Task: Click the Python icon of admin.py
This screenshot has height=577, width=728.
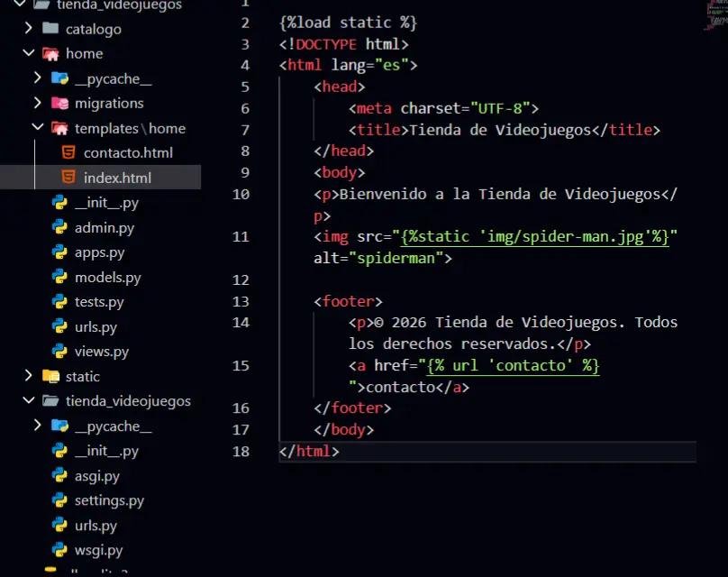Action: coord(59,227)
